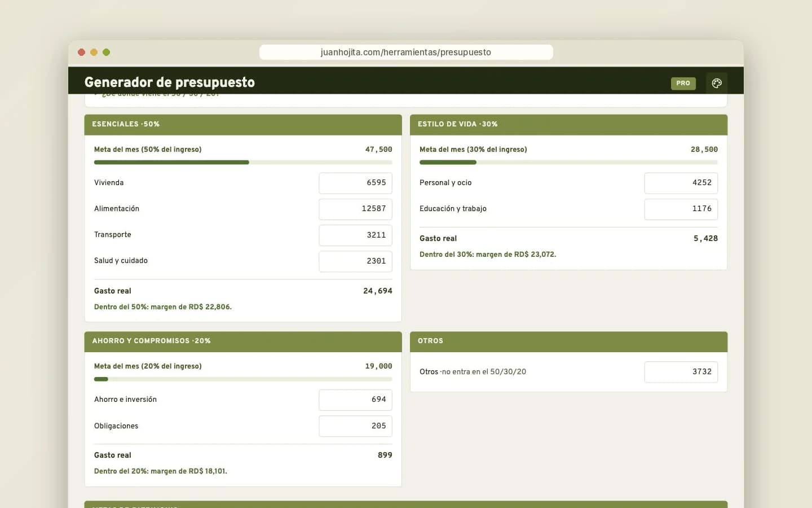Click the 19,000 monthly goal value
Screen dimensions: 812x508
pyautogui.click(x=378, y=366)
